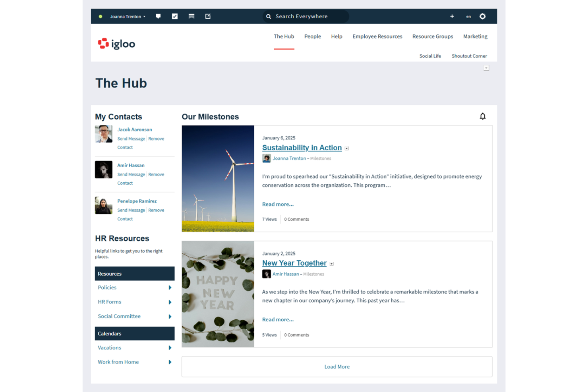The image size is (588, 392).
Task: Expand options for the Sustainability in Action post
Action: tap(346, 148)
